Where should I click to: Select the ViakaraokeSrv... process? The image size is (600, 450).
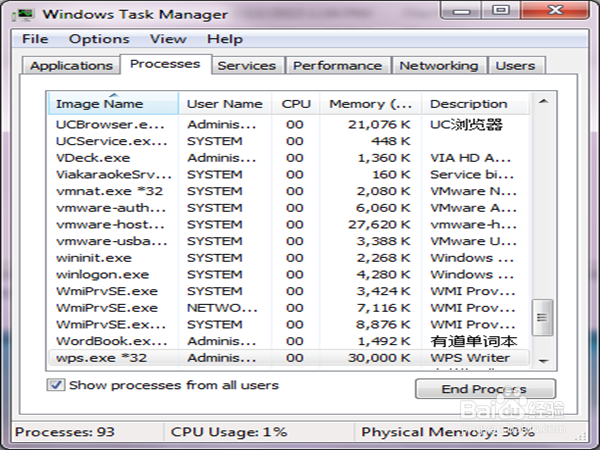click(289, 174)
